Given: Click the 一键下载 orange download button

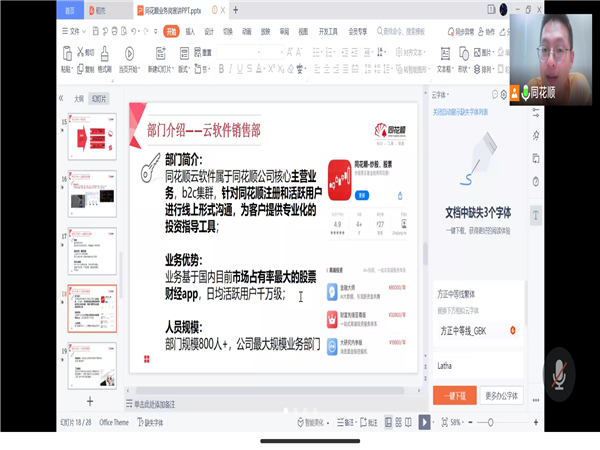Looking at the screenshot, I should [455, 395].
